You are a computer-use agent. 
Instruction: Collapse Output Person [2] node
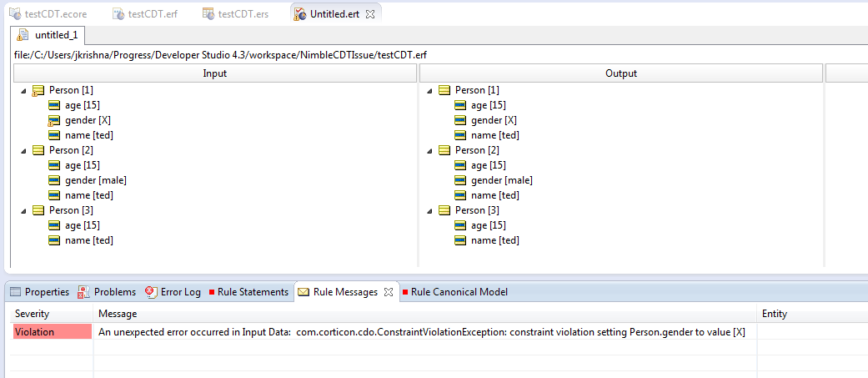(x=429, y=150)
